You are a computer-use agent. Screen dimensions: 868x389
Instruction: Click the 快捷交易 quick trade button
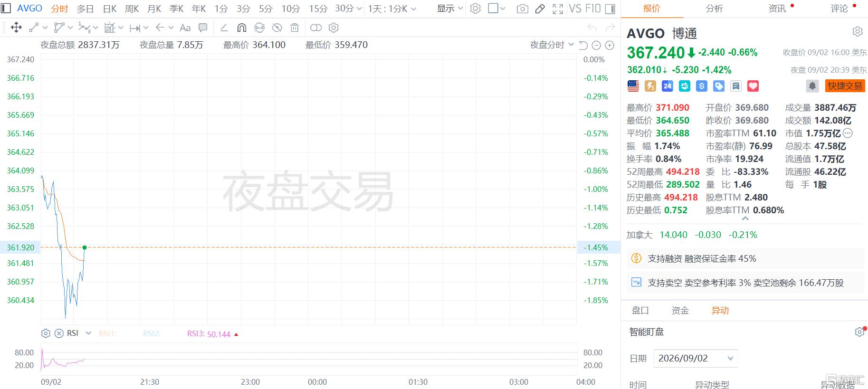coord(845,86)
